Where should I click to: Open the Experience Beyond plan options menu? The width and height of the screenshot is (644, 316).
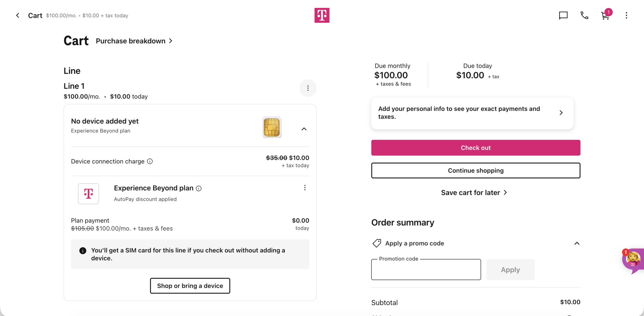(x=305, y=187)
